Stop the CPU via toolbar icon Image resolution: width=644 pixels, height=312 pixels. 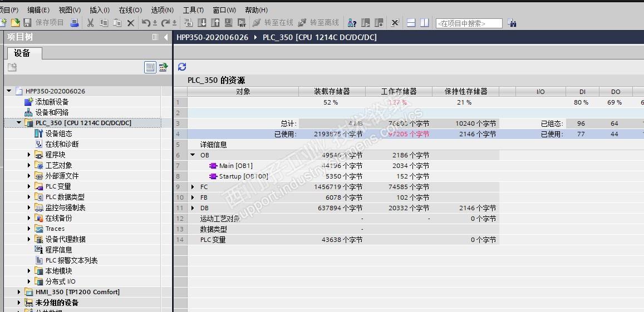[x=378, y=23]
